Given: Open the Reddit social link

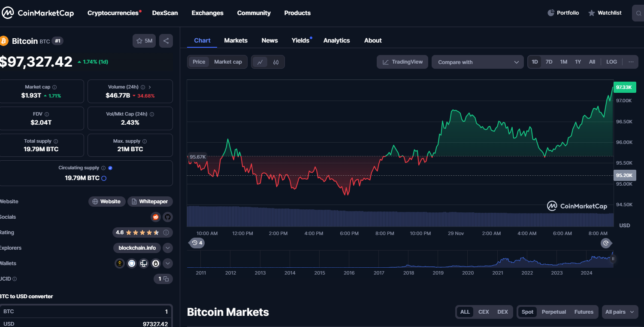Looking at the screenshot, I should tap(155, 217).
